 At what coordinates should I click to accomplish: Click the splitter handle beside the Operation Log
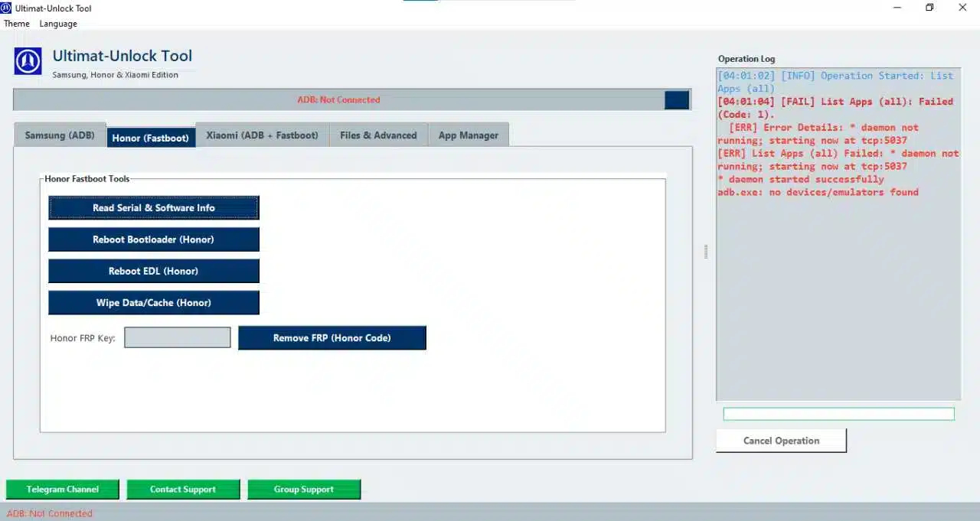(705, 252)
